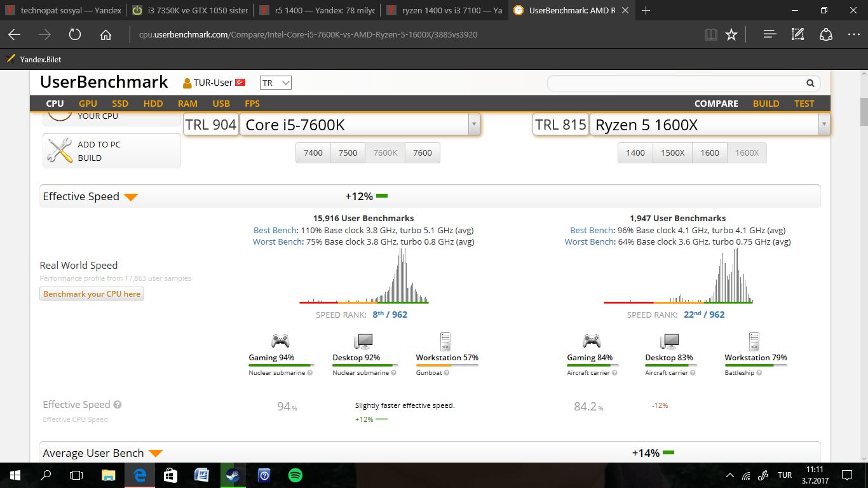The image size is (868, 488).
Task: Open the Yandex.Bilet bookmark
Action: 34,59
